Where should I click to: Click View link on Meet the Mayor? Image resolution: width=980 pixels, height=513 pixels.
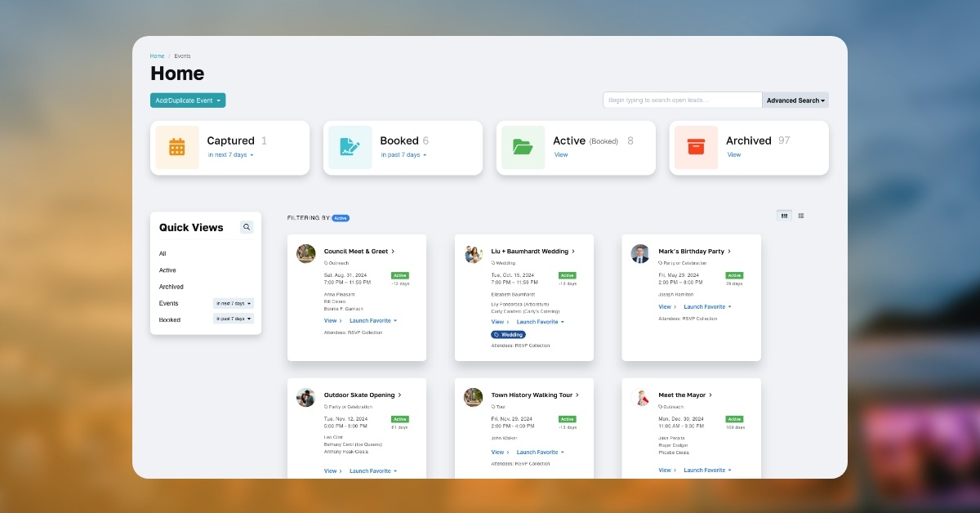tap(666, 470)
